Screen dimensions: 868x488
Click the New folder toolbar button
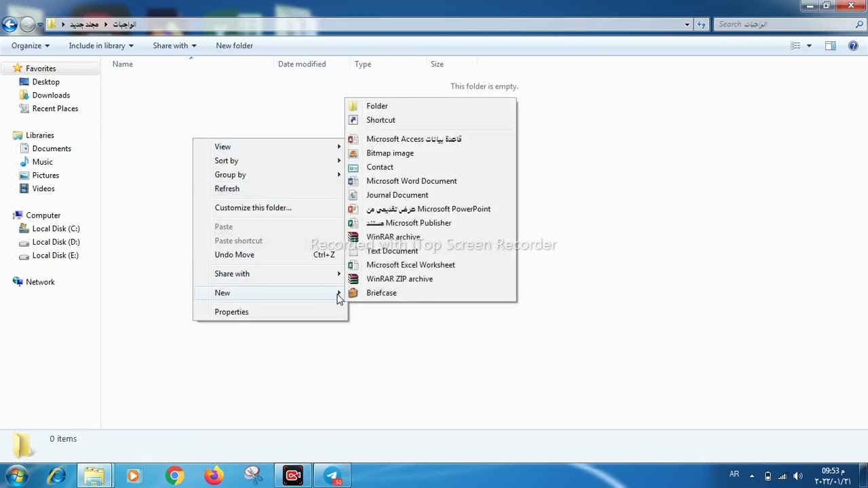[234, 45]
